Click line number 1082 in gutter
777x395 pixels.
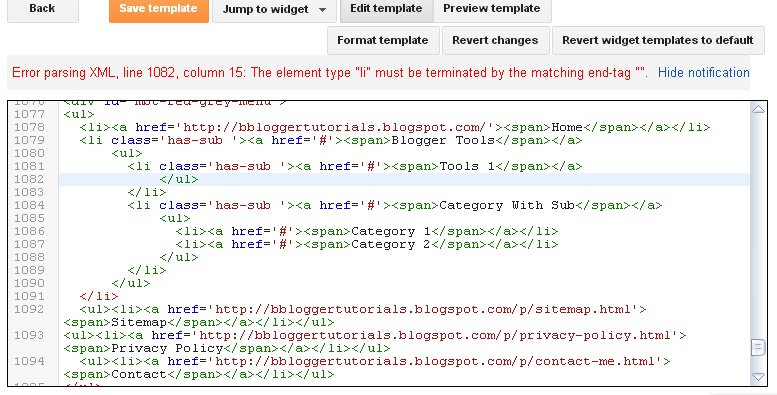point(29,179)
